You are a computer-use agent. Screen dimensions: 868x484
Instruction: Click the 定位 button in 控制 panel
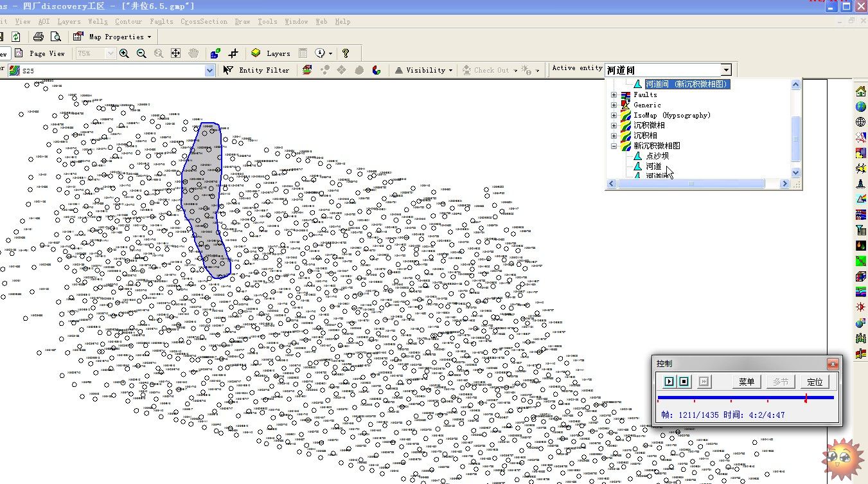tap(815, 382)
